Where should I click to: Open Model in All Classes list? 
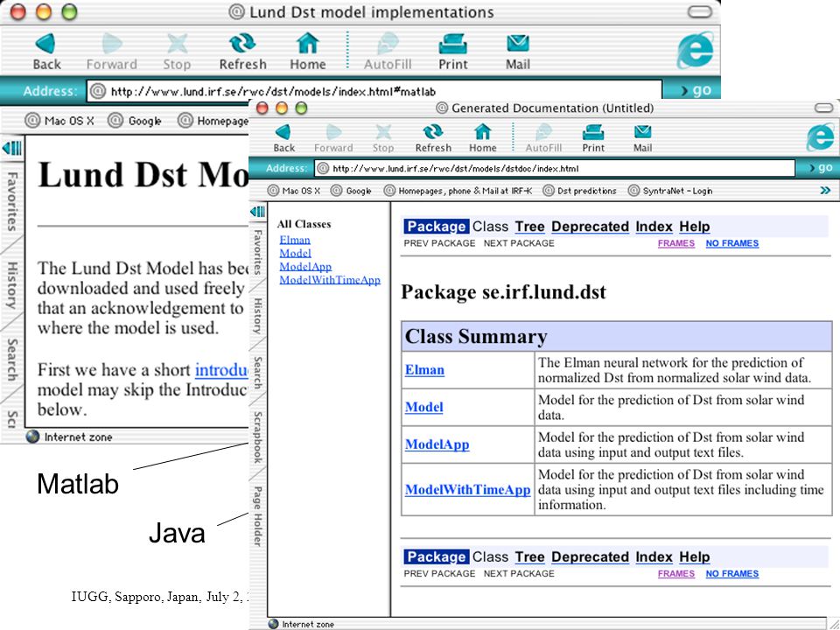pos(295,253)
